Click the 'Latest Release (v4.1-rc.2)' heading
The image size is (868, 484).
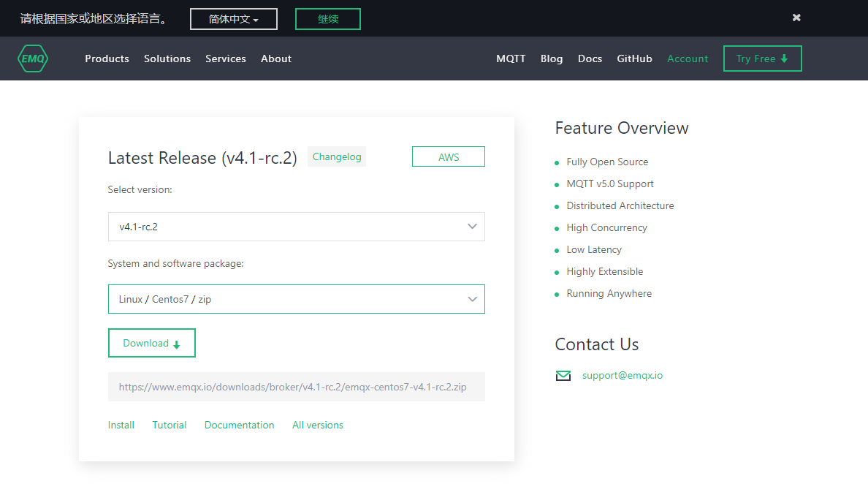(202, 158)
